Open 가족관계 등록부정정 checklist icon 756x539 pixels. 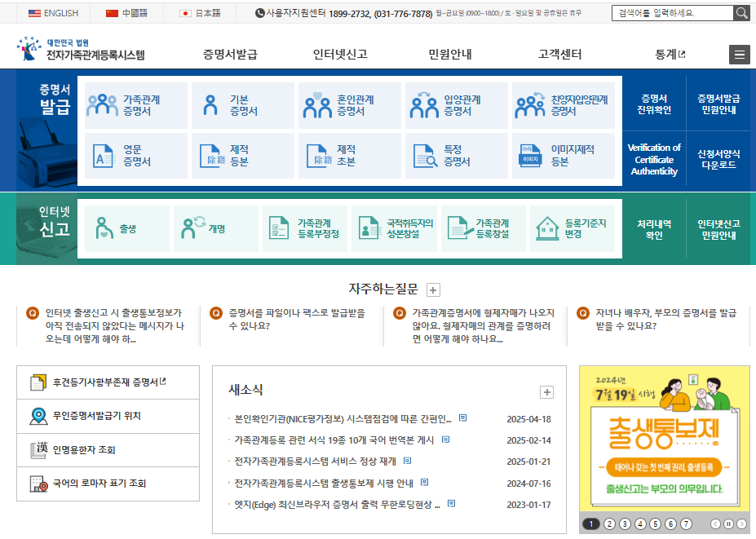pyautogui.click(x=278, y=228)
